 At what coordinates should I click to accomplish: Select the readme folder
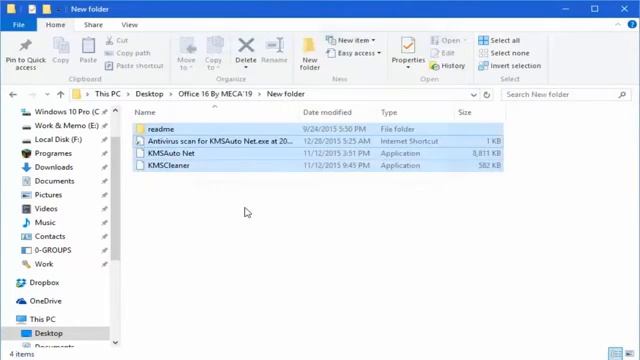click(x=318, y=129)
